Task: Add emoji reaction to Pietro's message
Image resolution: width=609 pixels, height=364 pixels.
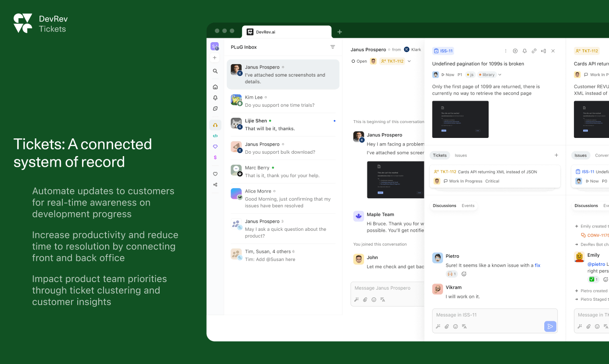Action: coord(464,274)
